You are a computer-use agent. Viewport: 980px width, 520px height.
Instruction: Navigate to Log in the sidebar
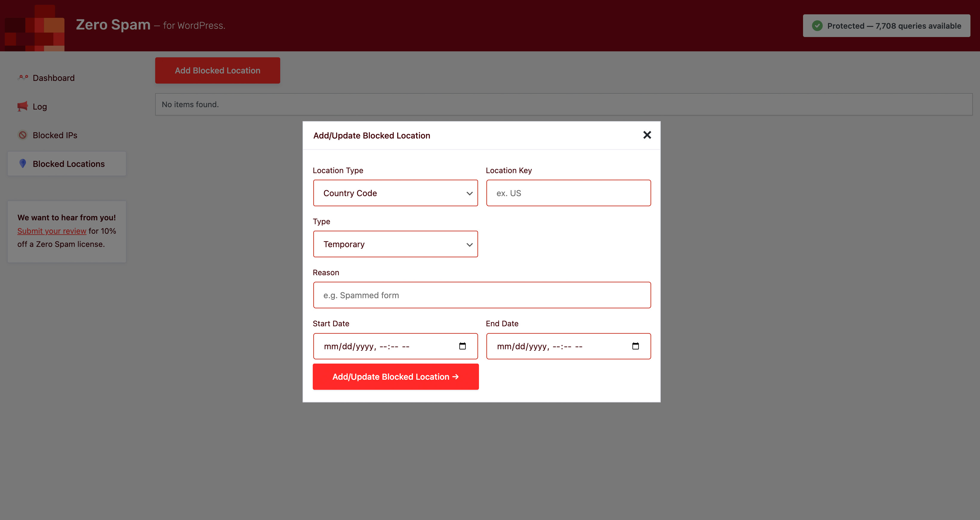[x=39, y=106]
